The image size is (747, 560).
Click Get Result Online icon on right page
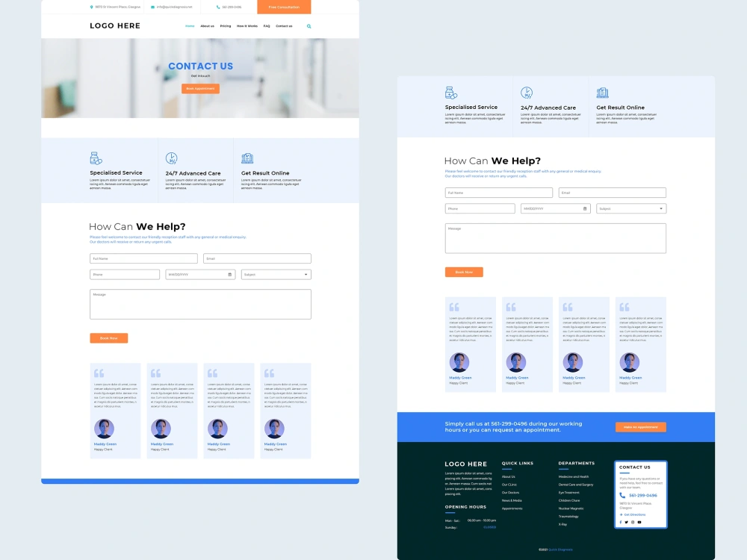click(x=603, y=93)
